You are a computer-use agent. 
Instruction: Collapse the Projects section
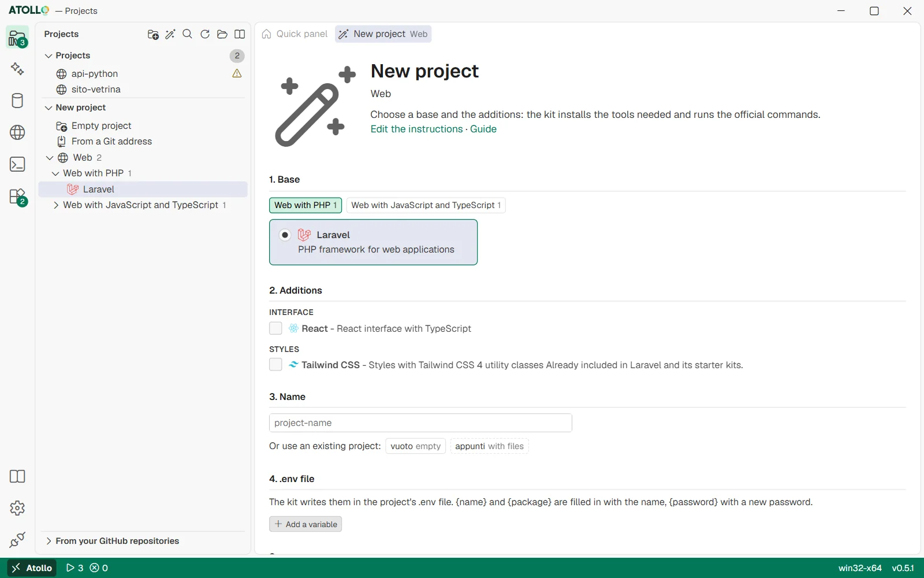tap(49, 55)
